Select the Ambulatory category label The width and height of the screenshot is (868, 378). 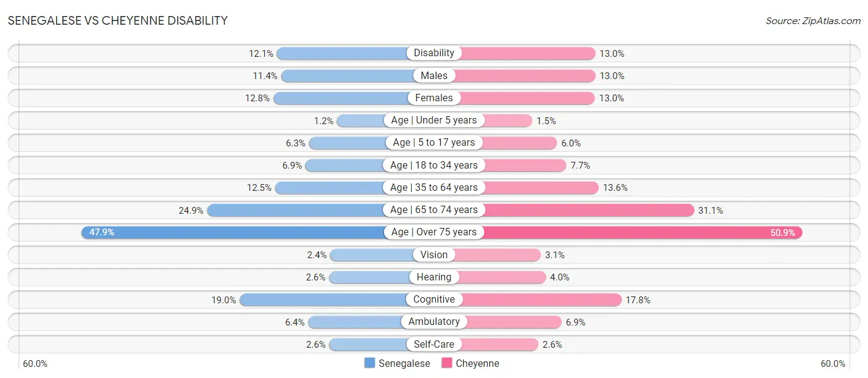(434, 322)
